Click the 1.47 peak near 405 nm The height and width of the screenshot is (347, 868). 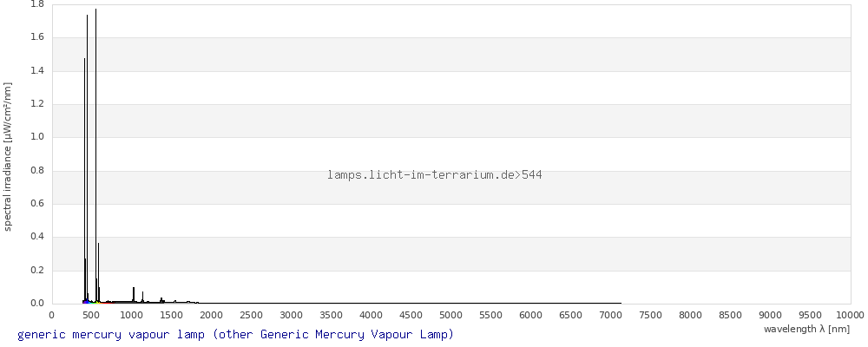click(x=84, y=180)
